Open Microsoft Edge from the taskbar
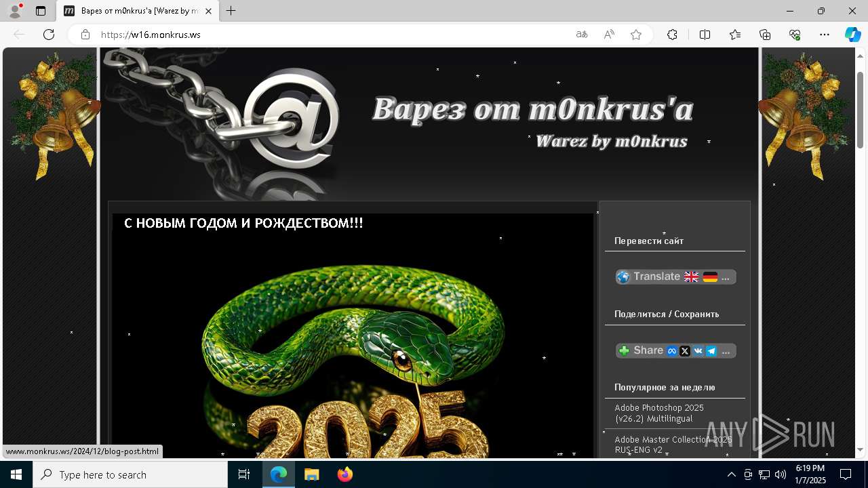 tap(279, 474)
